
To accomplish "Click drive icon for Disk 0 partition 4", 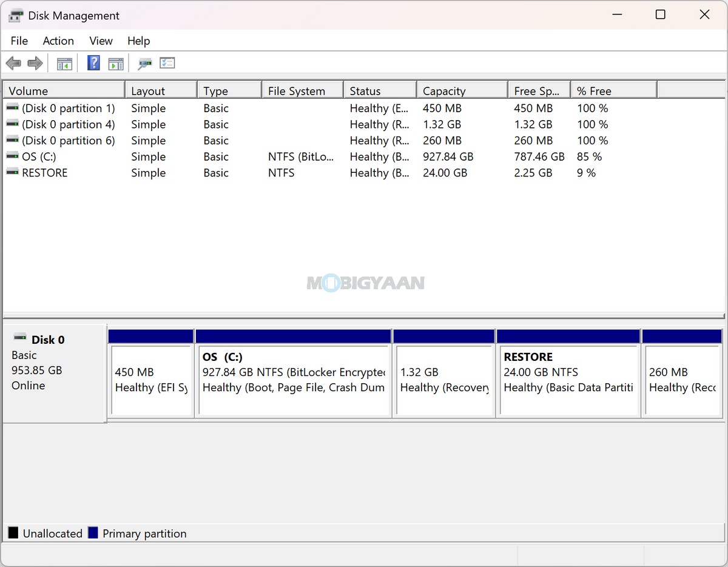I will point(12,124).
